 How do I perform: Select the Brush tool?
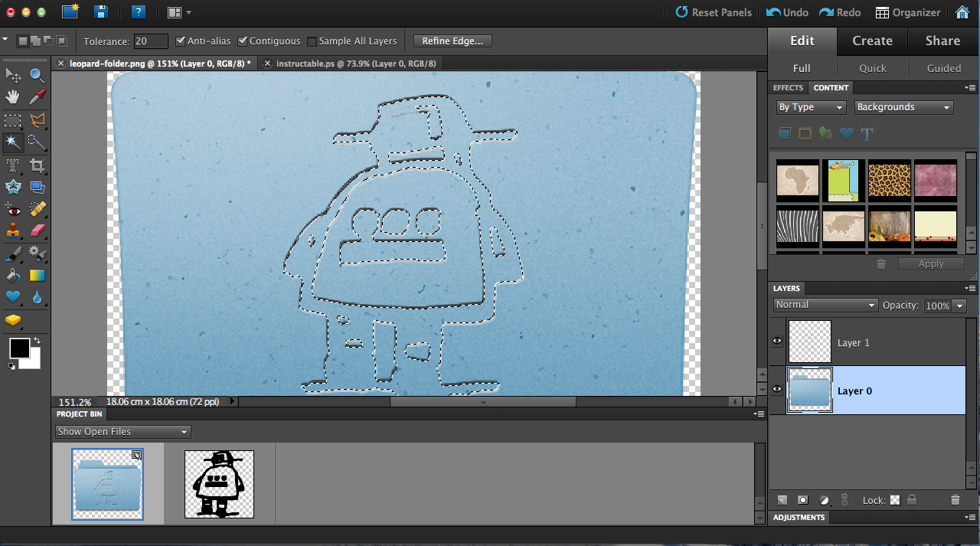pyautogui.click(x=13, y=253)
